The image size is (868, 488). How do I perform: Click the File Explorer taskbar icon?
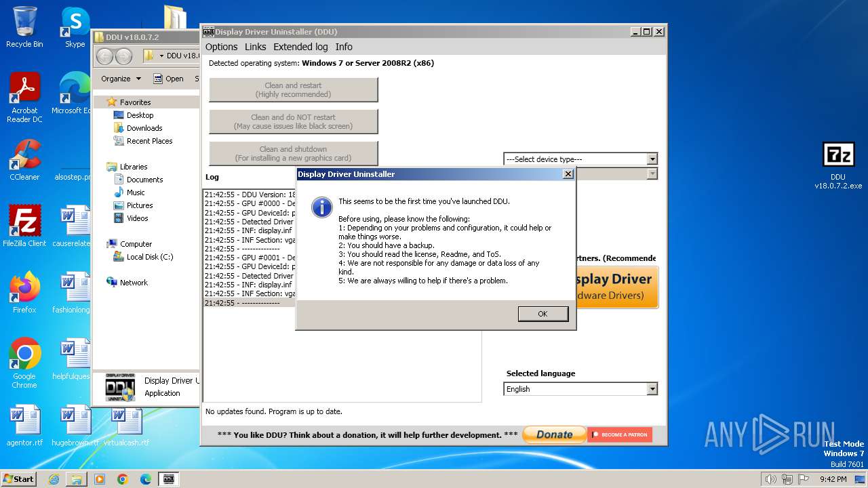[x=77, y=479]
